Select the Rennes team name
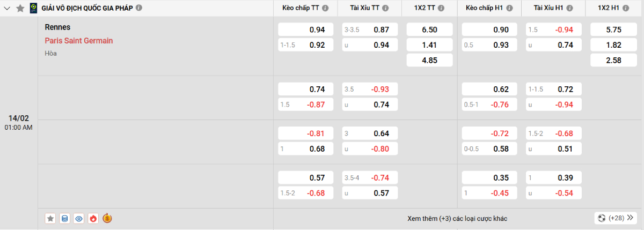The image size is (644, 230). (x=58, y=27)
